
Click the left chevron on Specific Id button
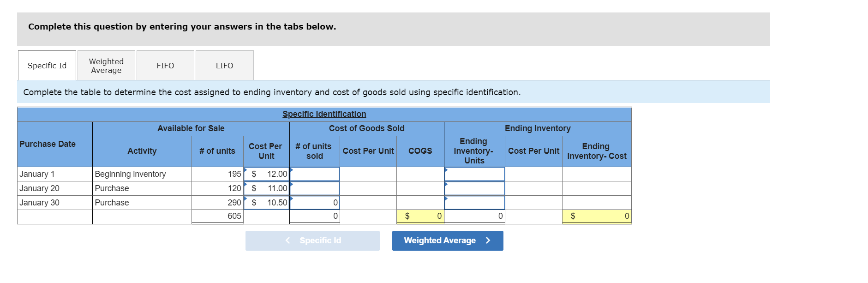(x=288, y=241)
